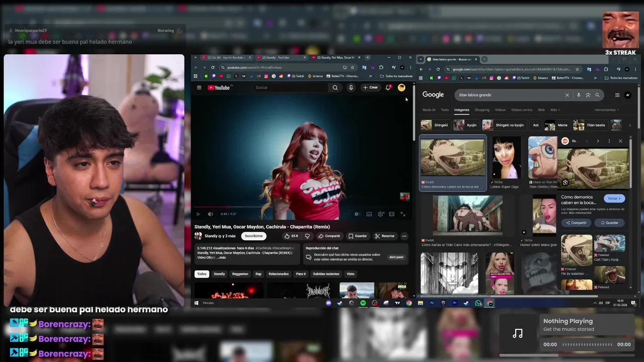The image size is (644, 362).
Task: Open YouTube notifications bell
Action: click(x=388, y=87)
